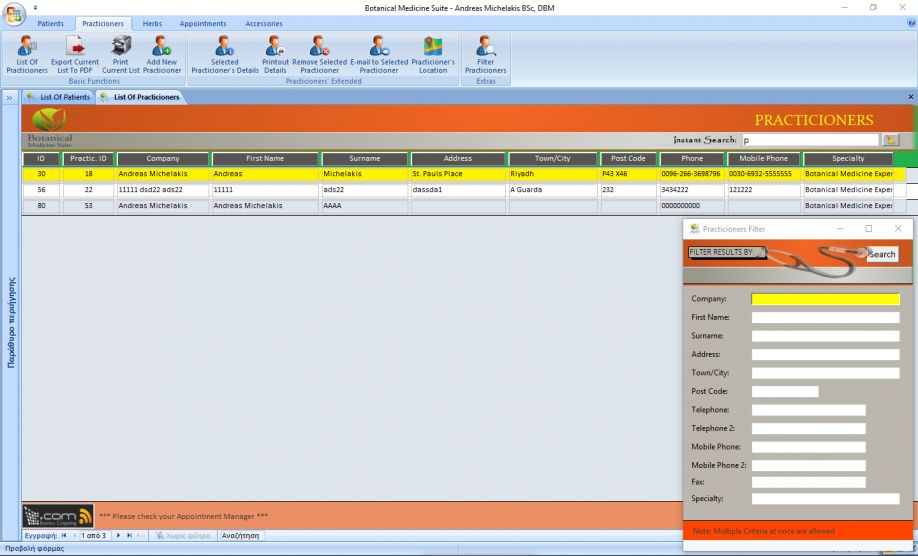
Task: Click Telephone filter field
Action: pyautogui.click(x=809, y=410)
